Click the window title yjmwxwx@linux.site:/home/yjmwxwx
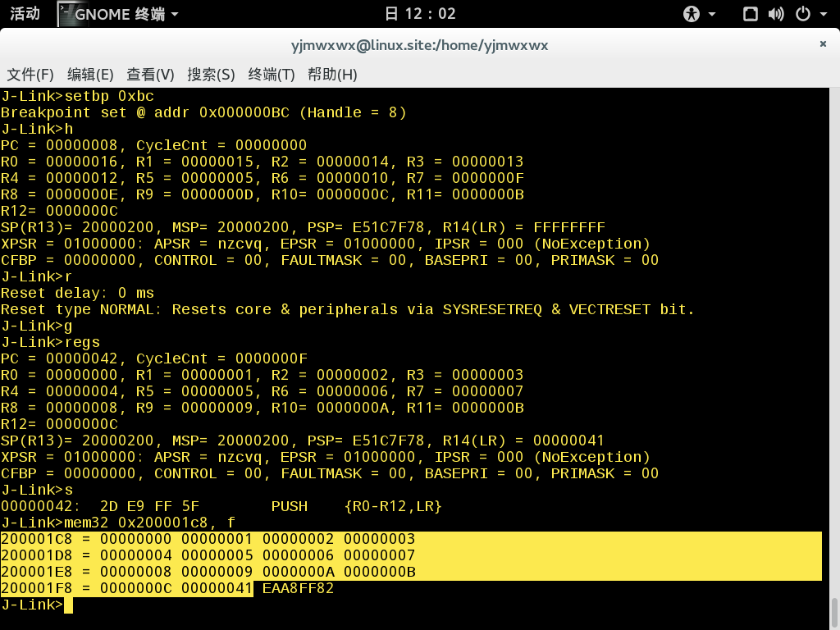This screenshot has height=630, width=840. coord(419,46)
